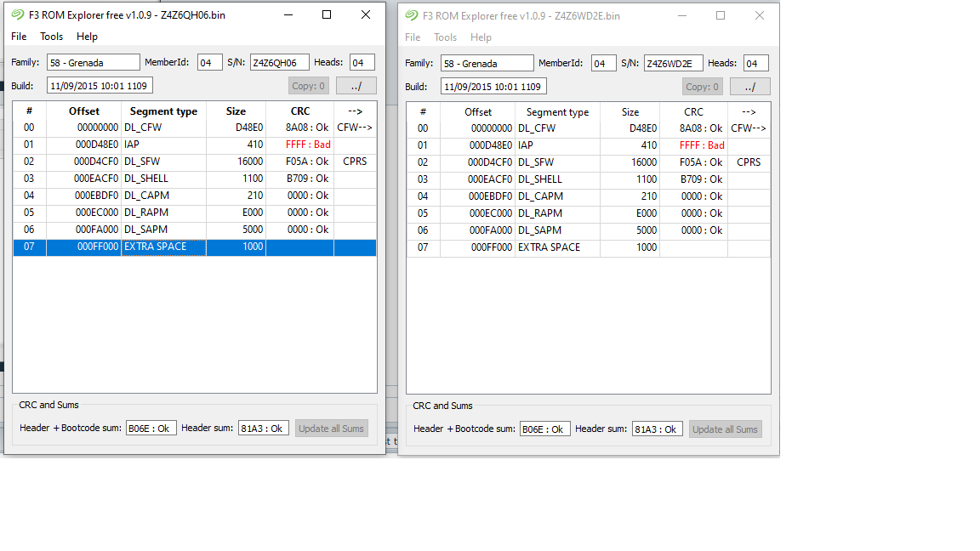Click Header + Bootcode sum field in Z4Z6WD2E.bin window
Screen dimensions: 980x551
(x=545, y=429)
